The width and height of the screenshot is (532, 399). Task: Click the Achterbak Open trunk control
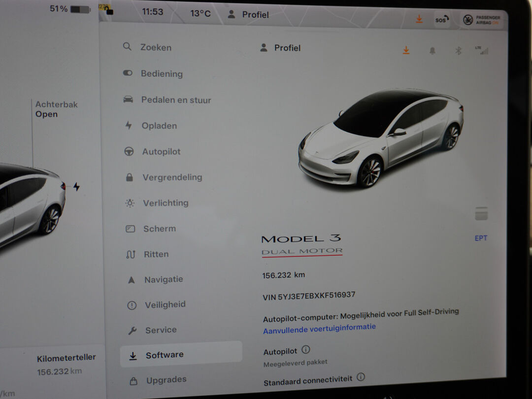tap(56, 109)
